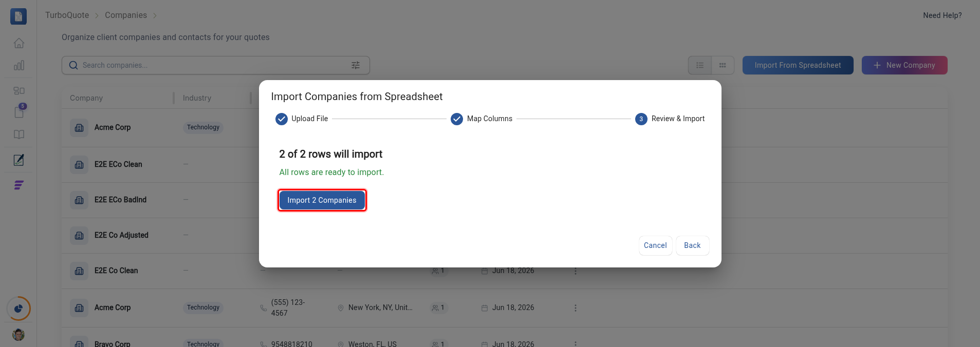Click the location pin icon by New York address

click(340, 307)
